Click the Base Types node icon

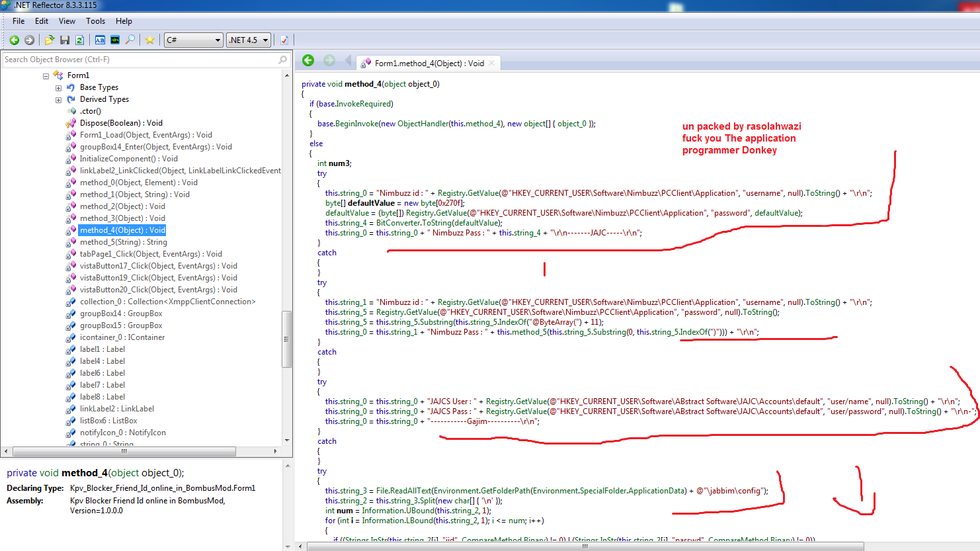[71, 87]
